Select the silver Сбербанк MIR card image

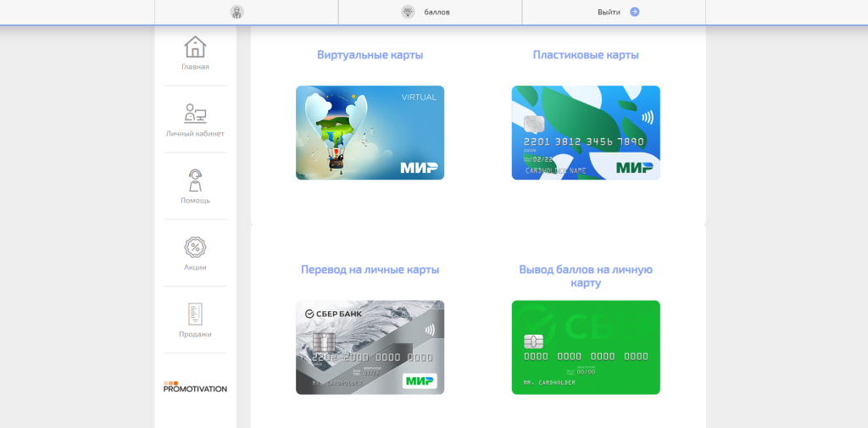pos(370,347)
